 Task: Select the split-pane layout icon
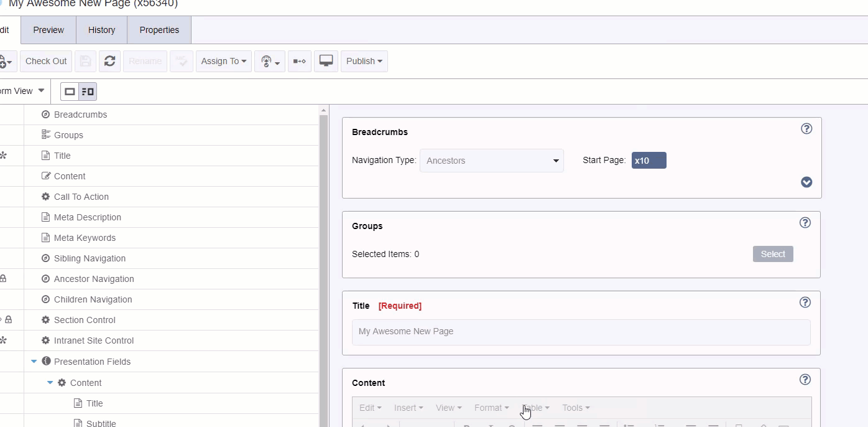(x=88, y=91)
